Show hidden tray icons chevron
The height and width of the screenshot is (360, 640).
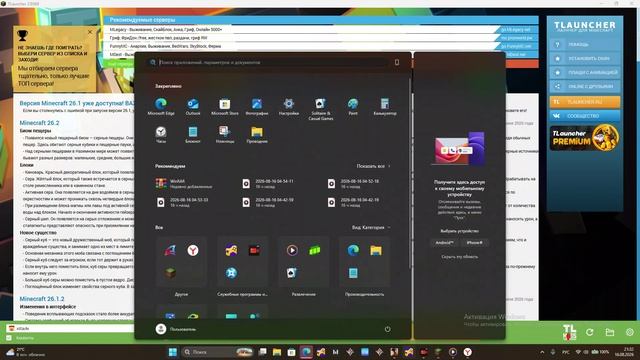coord(542,352)
